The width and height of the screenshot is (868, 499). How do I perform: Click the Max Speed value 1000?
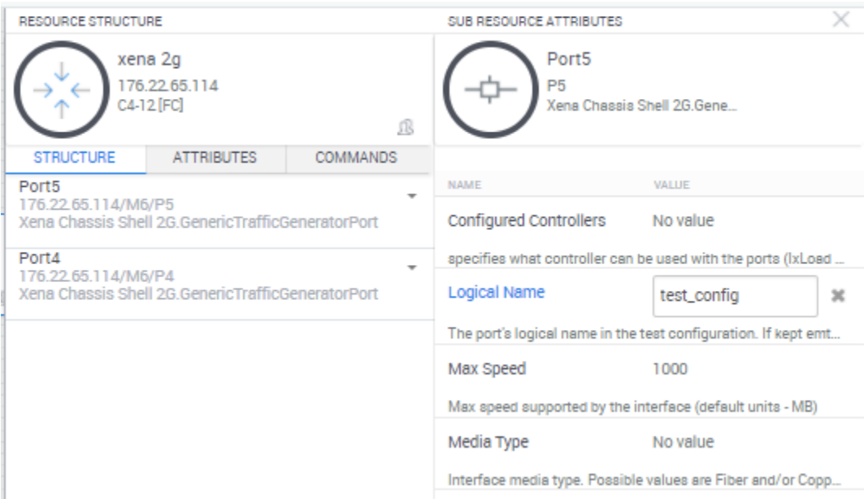[x=670, y=368]
